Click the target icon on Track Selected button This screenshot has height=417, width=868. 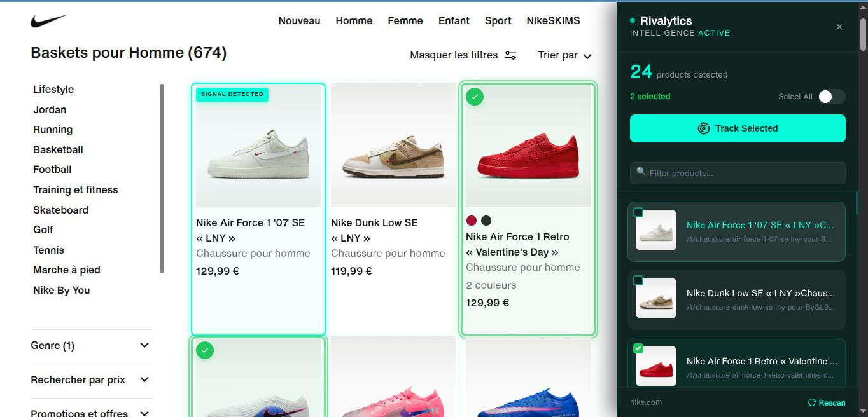pyautogui.click(x=704, y=128)
